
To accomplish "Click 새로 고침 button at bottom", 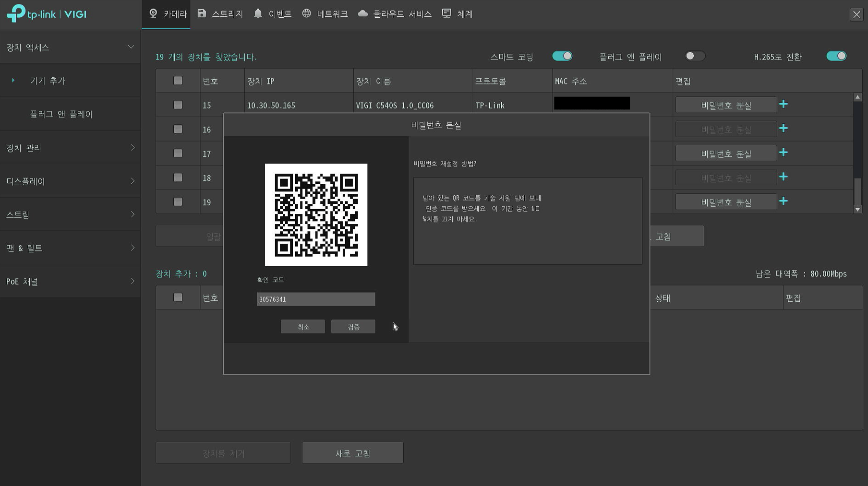I will [x=353, y=453].
